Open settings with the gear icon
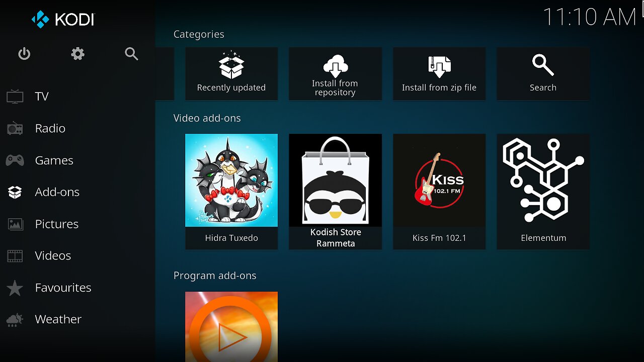The width and height of the screenshot is (644, 362). [77, 54]
